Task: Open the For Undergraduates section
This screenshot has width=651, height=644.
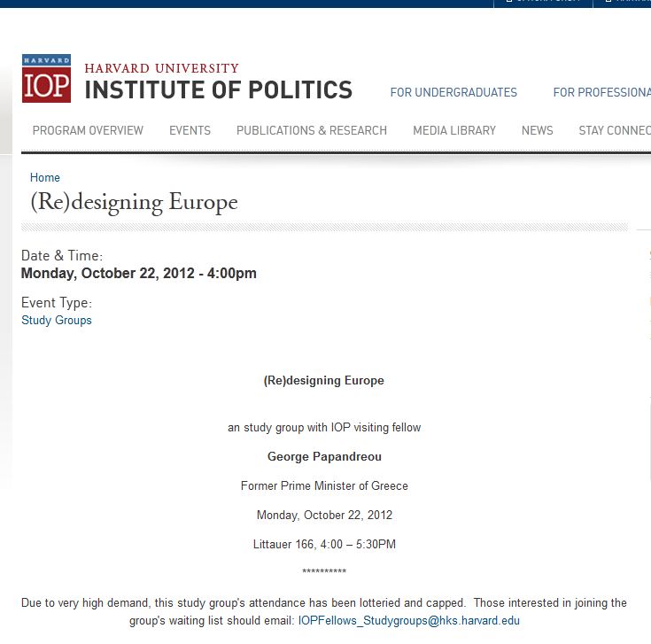Action: tap(453, 92)
